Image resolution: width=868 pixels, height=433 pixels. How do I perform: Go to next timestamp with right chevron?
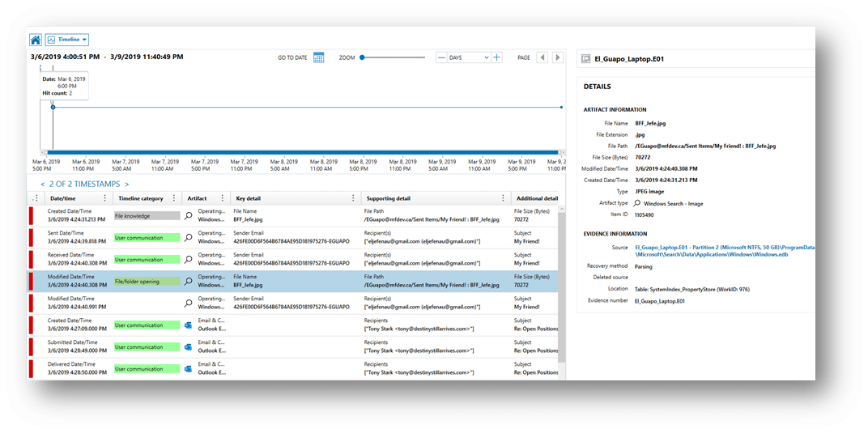pyautogui.click(x=127, y=184)
